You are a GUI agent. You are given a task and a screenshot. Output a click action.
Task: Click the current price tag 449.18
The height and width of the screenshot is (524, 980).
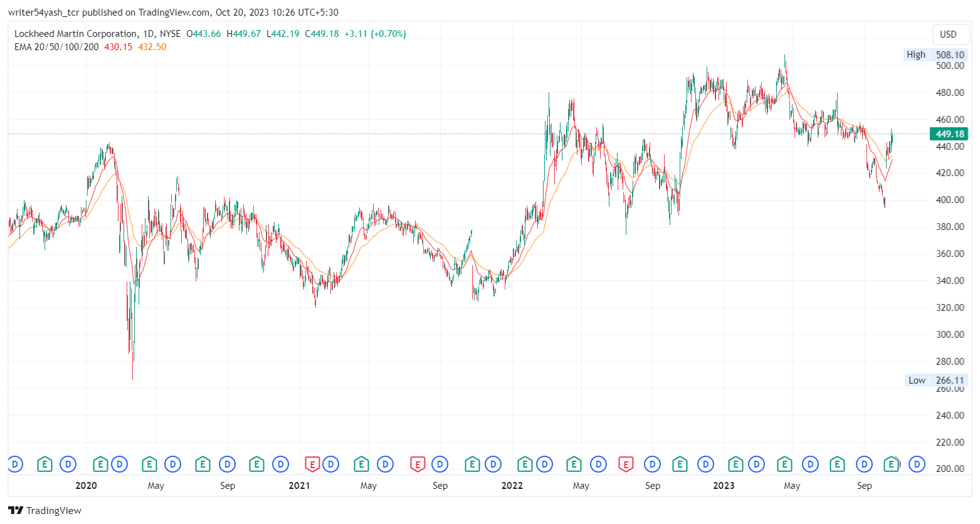950,134
